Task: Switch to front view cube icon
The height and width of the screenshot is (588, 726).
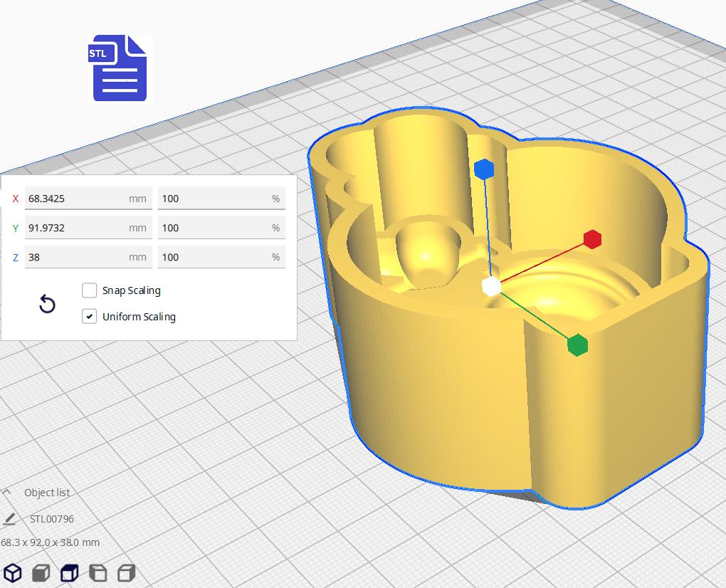Action: pos(41,573)
